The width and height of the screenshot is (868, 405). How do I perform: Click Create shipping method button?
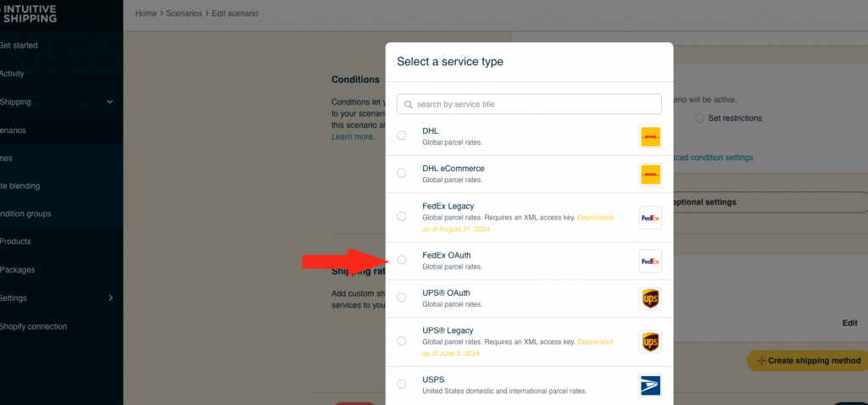click(807, 361)
